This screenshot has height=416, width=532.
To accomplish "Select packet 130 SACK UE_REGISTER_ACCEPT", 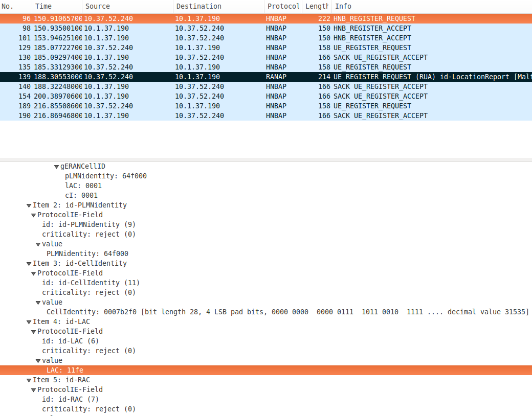I will [266, 58].
